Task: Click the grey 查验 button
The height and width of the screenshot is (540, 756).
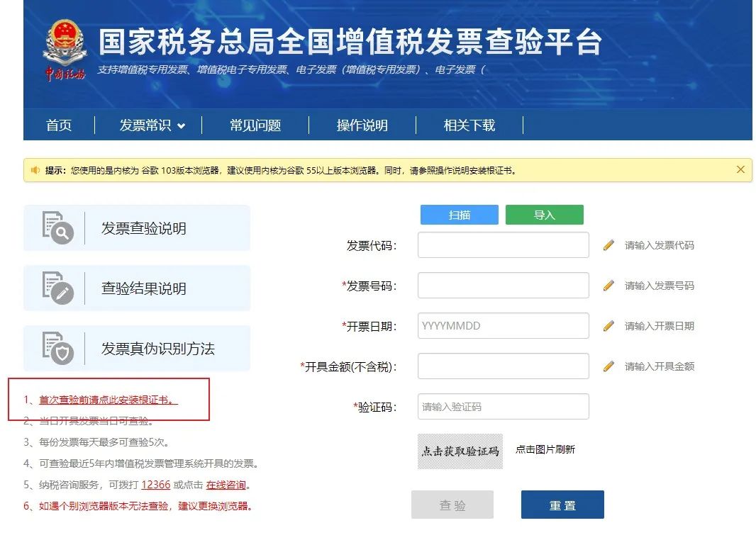Action: (452, 505)
